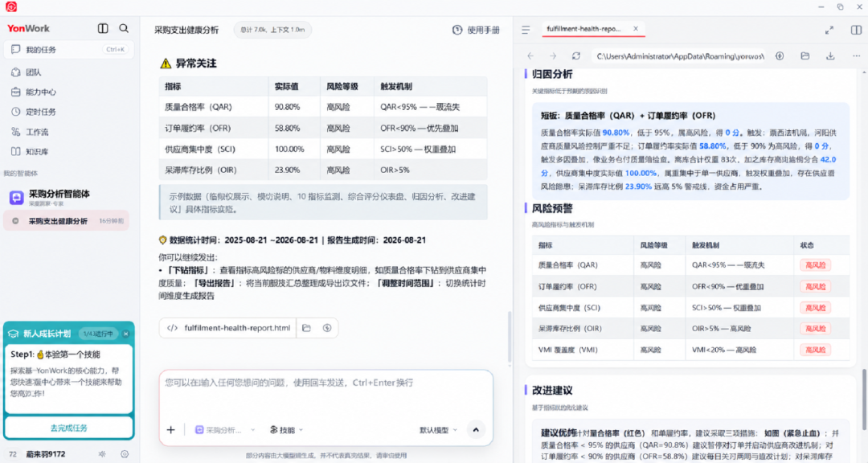
Task: Switch to the fulfillment-health-repo... tab
Action: pos(584,29)
